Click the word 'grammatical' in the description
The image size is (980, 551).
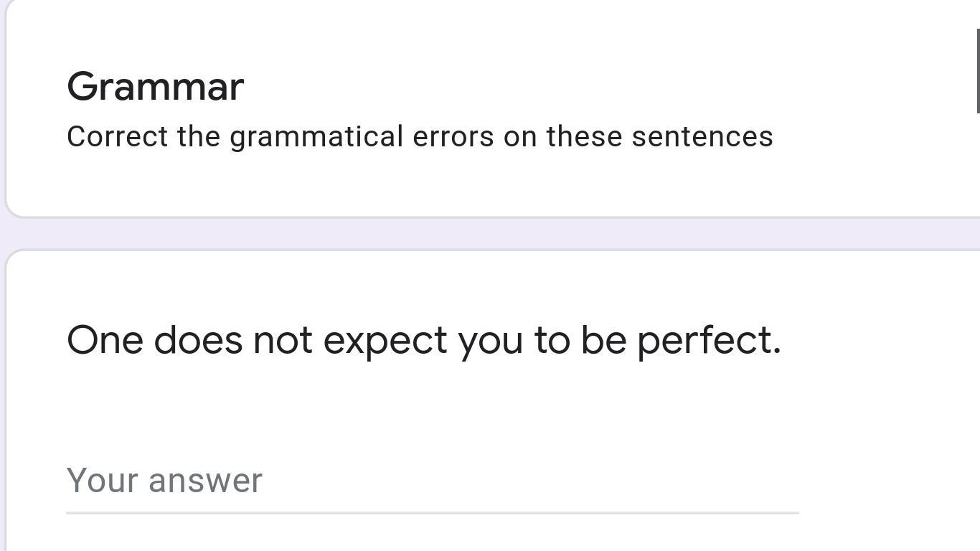tap(316, 136)
